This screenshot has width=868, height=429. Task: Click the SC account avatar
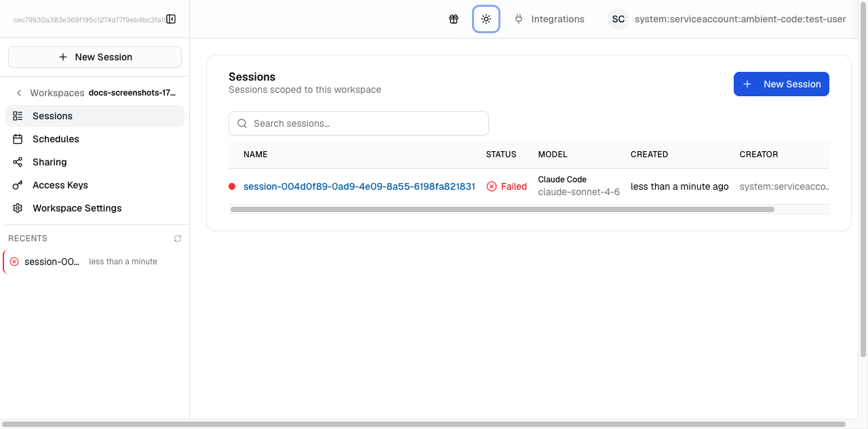618,19
